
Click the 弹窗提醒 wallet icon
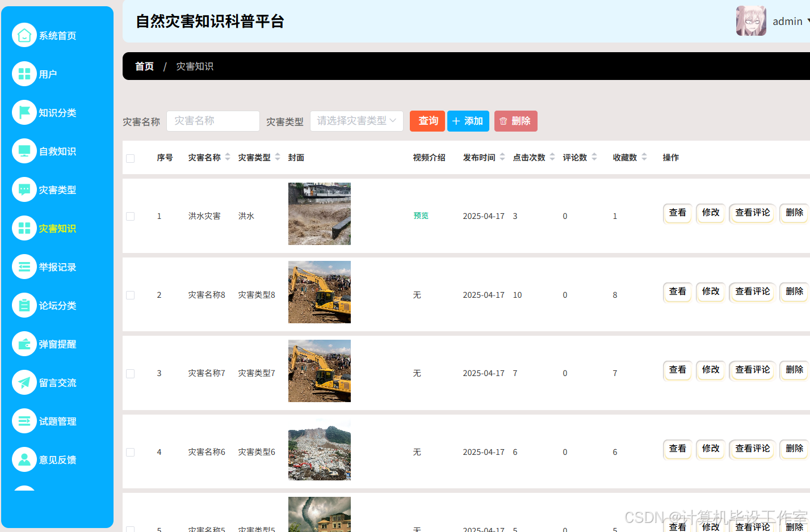[24, 344]
